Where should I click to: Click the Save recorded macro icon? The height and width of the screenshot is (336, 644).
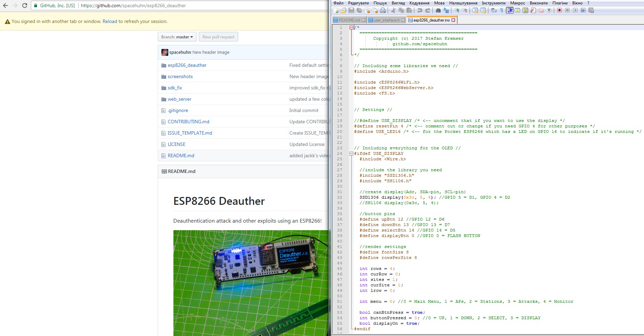591,10
